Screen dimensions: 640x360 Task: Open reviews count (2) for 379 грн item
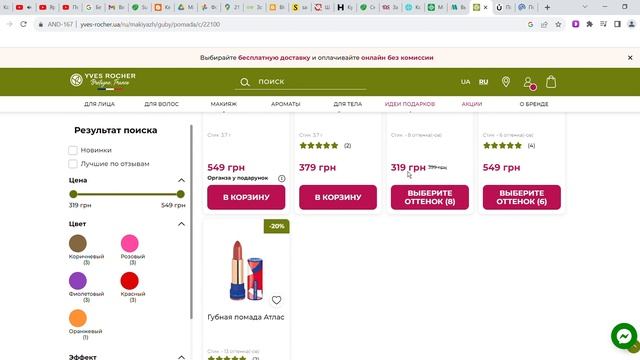click(x=347, y=145)
